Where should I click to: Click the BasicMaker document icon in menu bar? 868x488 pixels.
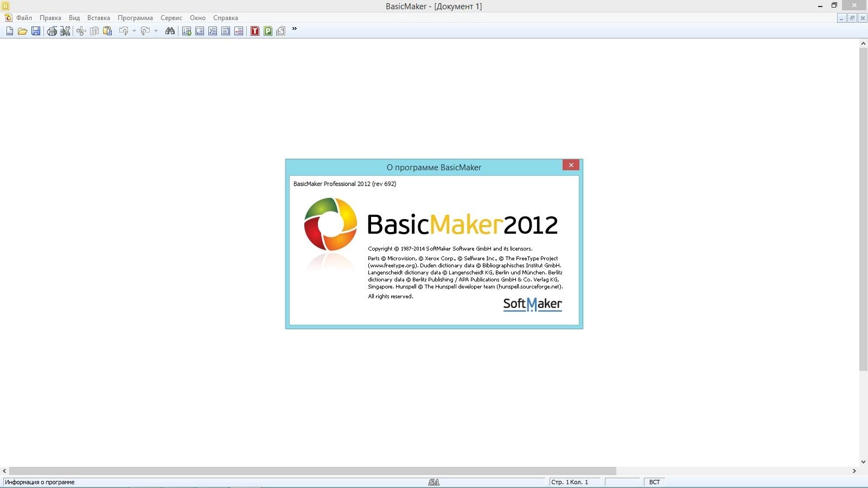(x=8, y=18)
